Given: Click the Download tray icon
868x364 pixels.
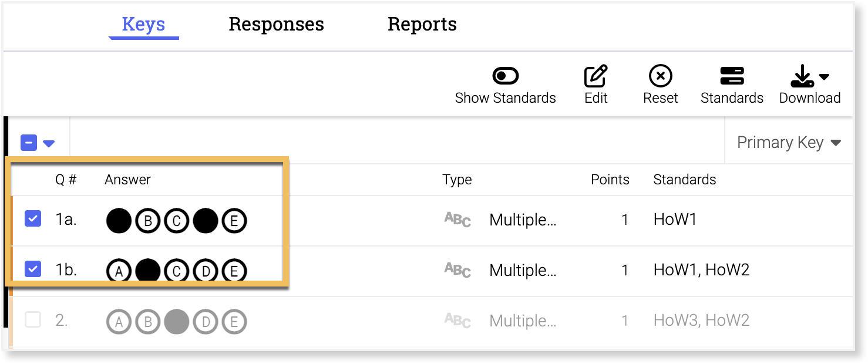Looking at the screenshot, I should (x=802, y=76).
